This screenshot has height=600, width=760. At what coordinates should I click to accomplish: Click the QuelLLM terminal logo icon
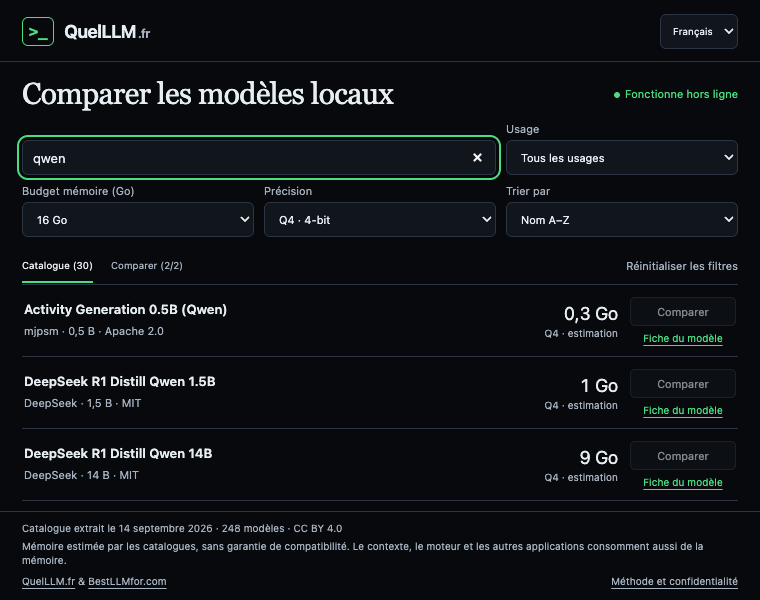click(x=38, y=32)
